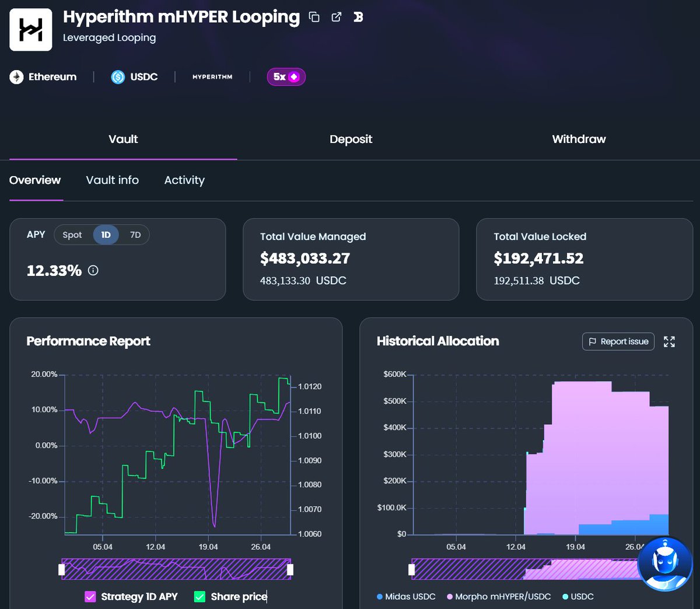Open the Vault info sub-tab
Image resolution: width=700 pixels, height=609 pixels.
point(113,180)
